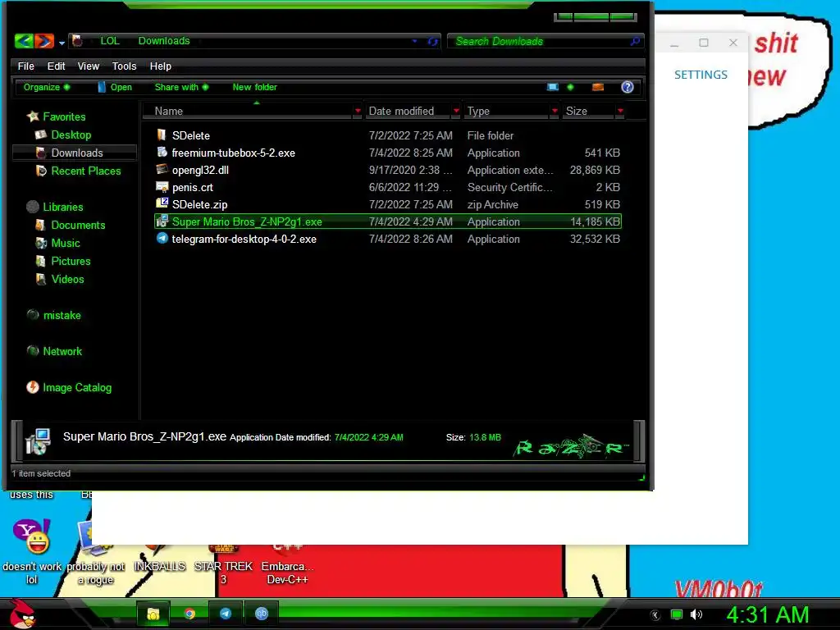The height and width of the screenshot is (630, 840).
Task: Select the opengl32.dll file icon
Action: 162,169
